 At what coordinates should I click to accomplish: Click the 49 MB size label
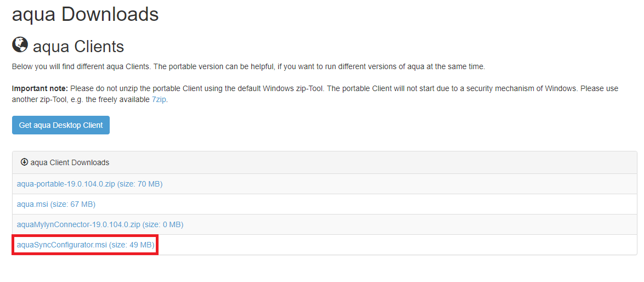[x=132, y=245]
